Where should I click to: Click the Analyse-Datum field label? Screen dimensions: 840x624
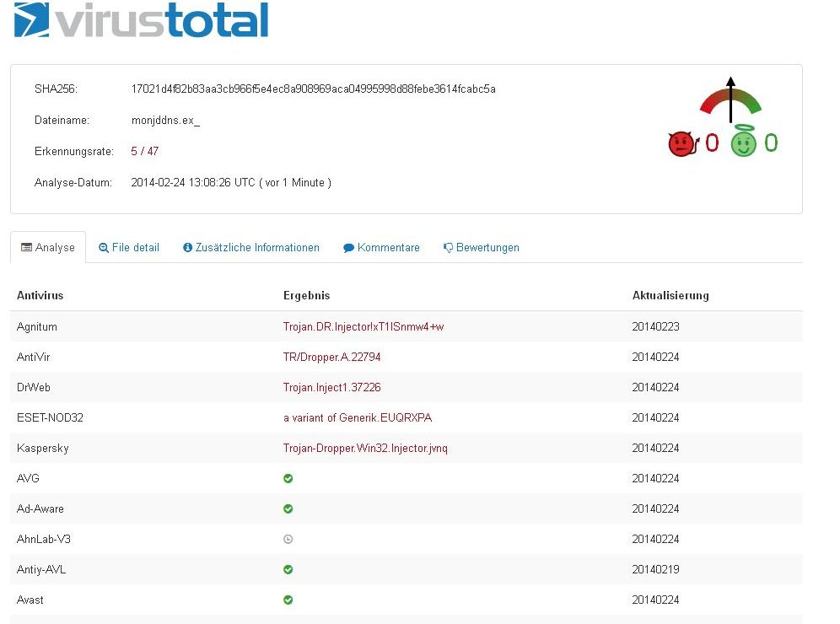click(73, 183)
